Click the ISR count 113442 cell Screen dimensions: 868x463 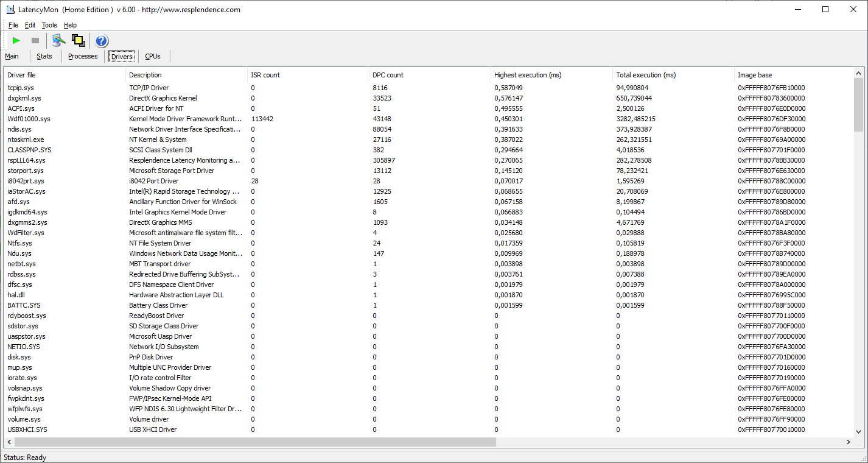point(262,119)
